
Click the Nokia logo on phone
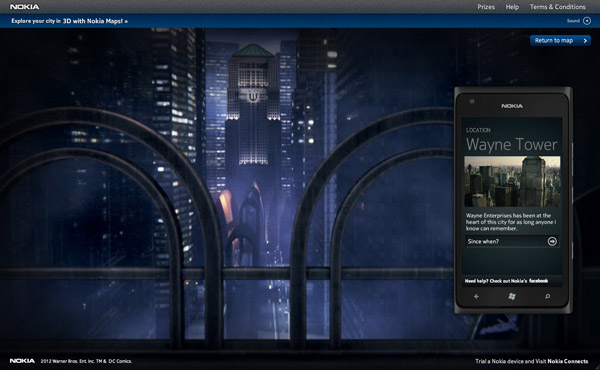click(x=512, y=106)
